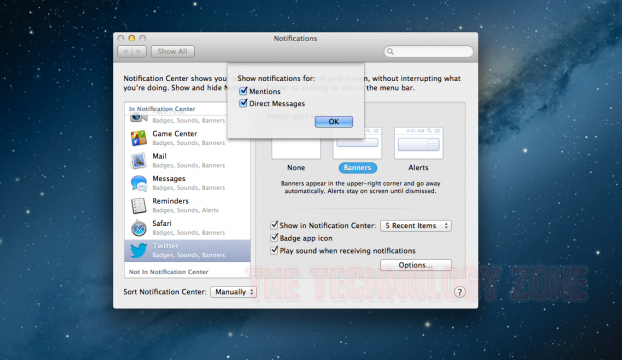
Task: Click the Twitter bird icon
Action: [138, 250]
